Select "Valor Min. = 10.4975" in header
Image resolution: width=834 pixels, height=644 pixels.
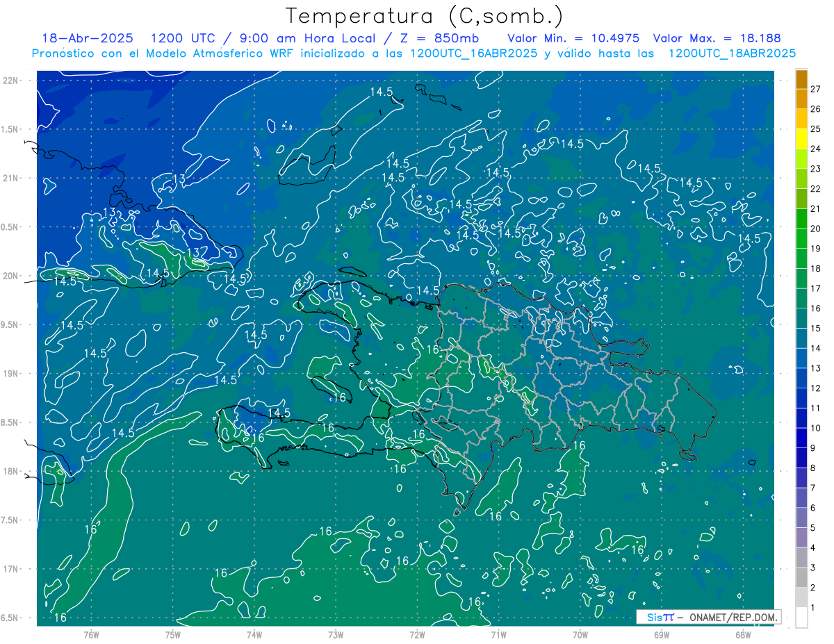point(574,38)
